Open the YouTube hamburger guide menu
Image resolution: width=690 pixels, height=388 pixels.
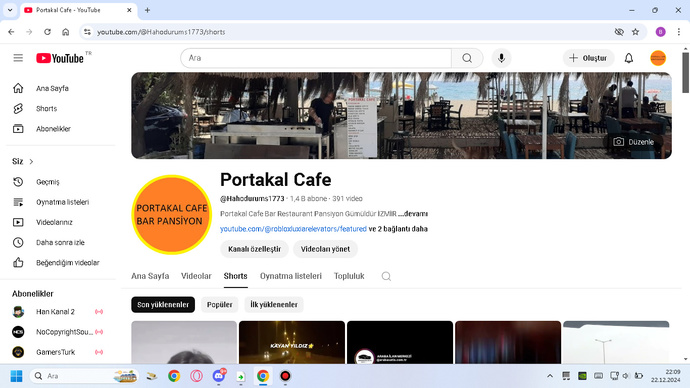(18, 58)
